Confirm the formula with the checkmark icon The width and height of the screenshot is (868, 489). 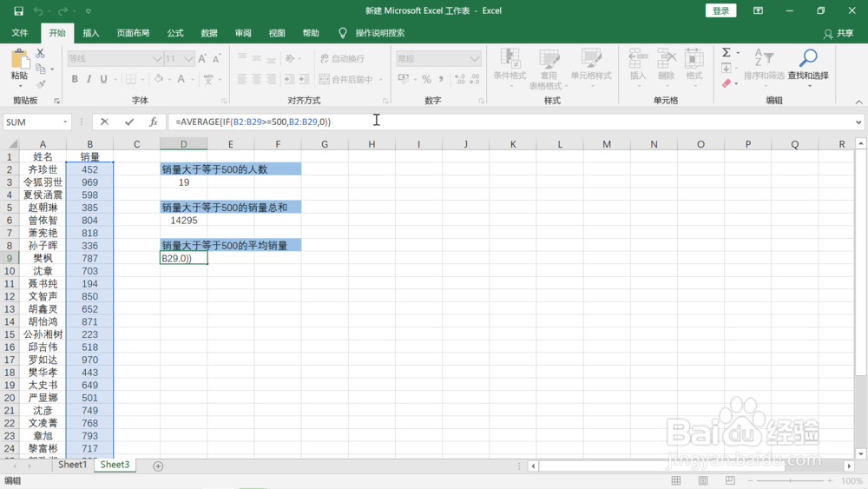point(129,122)
